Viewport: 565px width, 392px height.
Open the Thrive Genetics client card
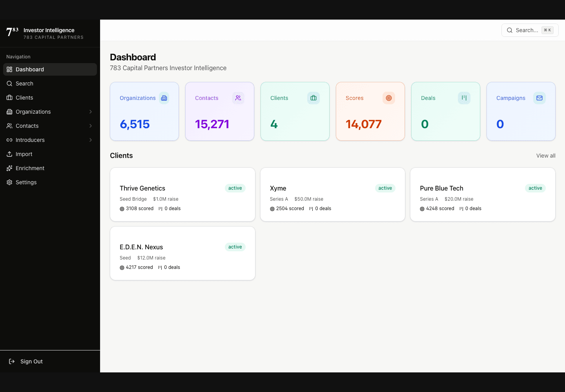182,194
